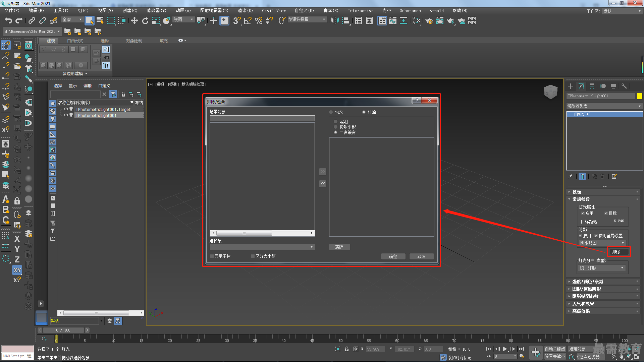
Task: Open the Render Setup teapot icon
Action: point(429,21)
